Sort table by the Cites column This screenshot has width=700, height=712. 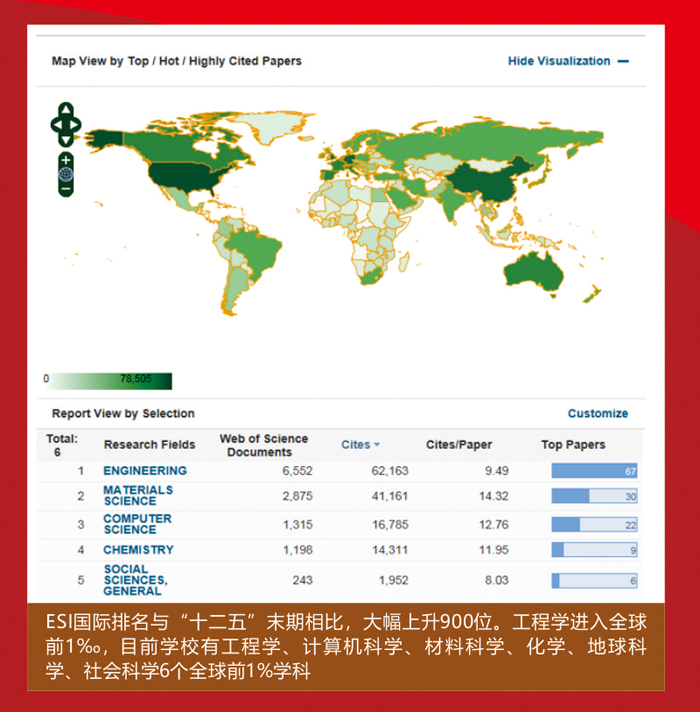point(360,445)
